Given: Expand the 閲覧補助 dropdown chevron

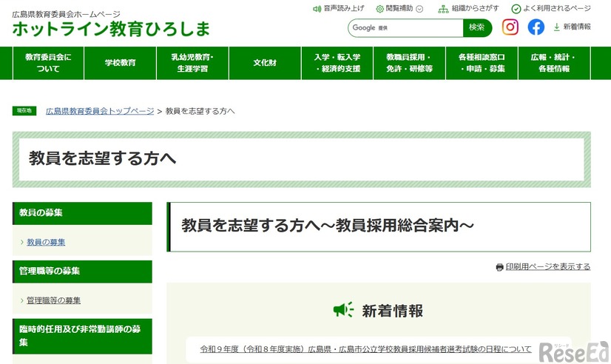Looking at the screenshot, I should (x=419, y=9).
